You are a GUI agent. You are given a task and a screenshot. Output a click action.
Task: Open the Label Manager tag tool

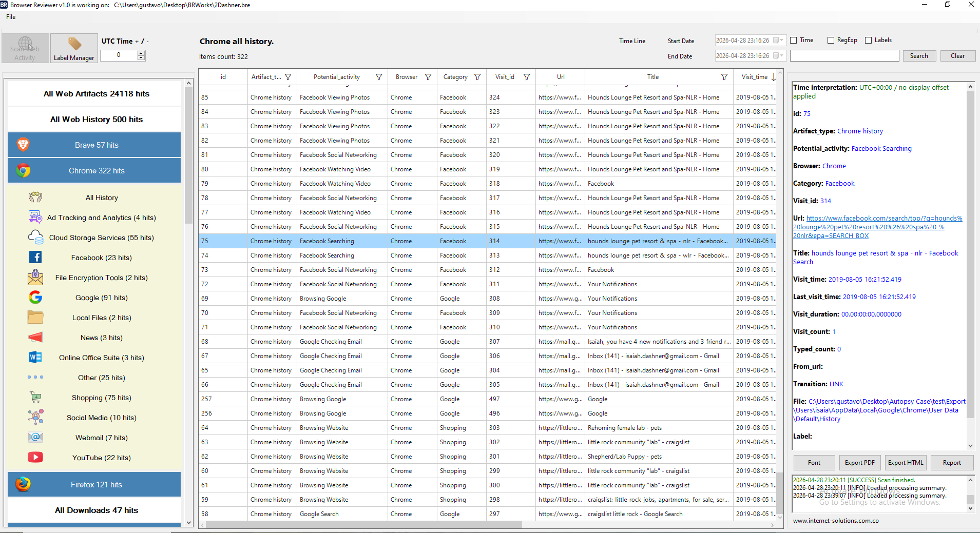[74, 48]
